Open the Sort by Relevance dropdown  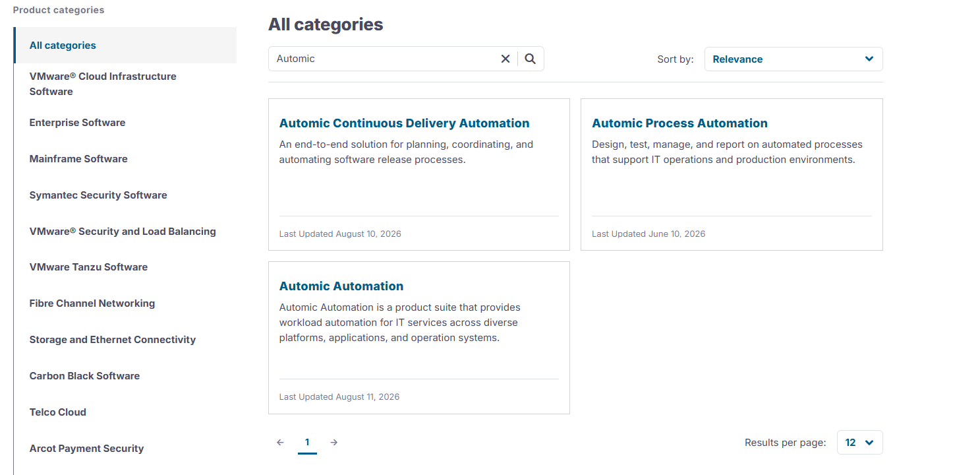(793, 59)
